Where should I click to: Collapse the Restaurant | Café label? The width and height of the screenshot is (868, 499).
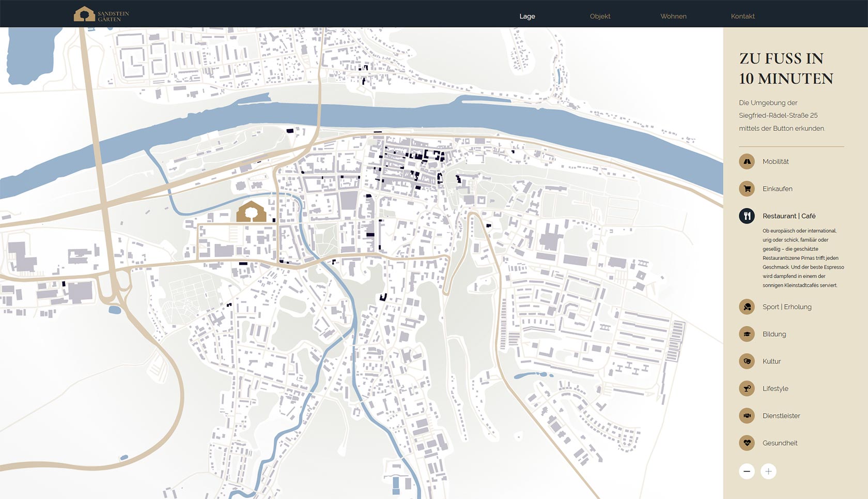pyautogui.click(x=789, y=216)
